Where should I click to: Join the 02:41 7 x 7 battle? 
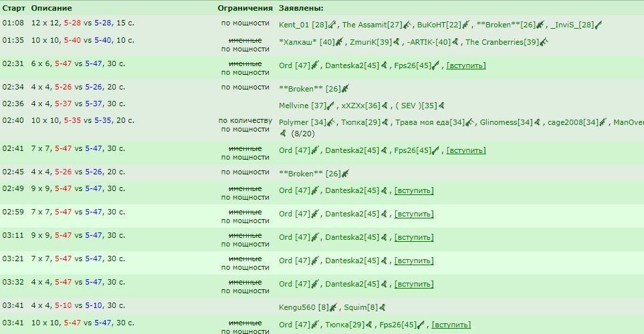point(466,150)
